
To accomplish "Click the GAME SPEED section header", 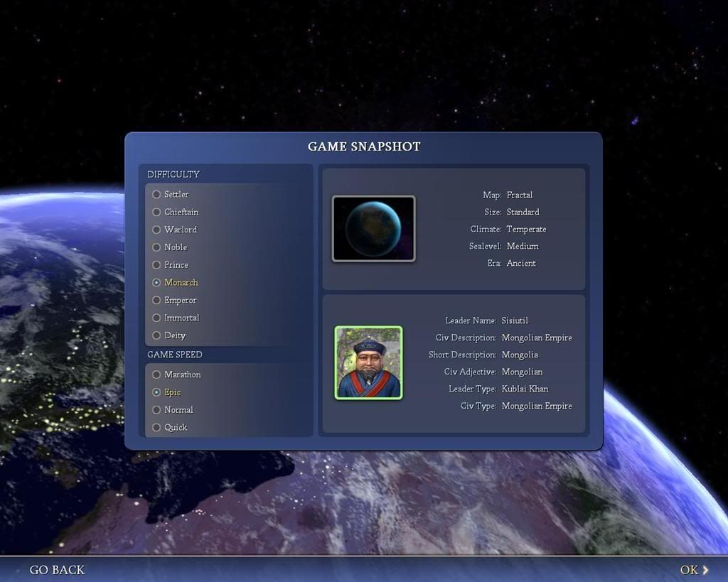I will coord(175,355).
